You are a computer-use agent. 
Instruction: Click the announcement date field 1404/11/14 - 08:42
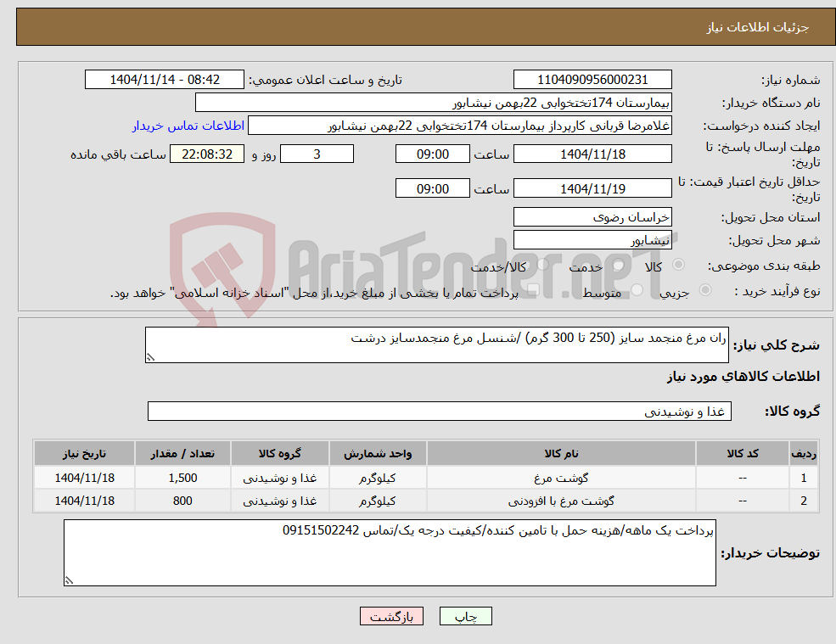[x=164, y=80]
